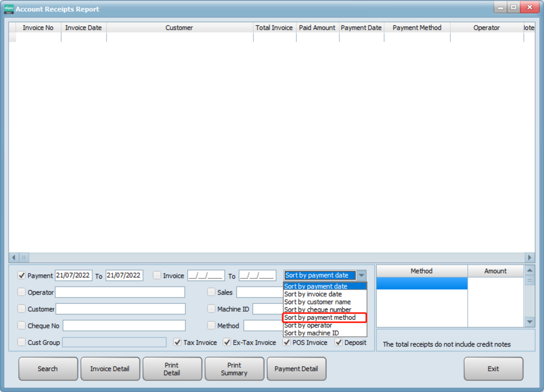Enable the Operator filter checkbox
The height and width of the screenshot is (392, 544).
pyautogui.click(x=21, y=292)
